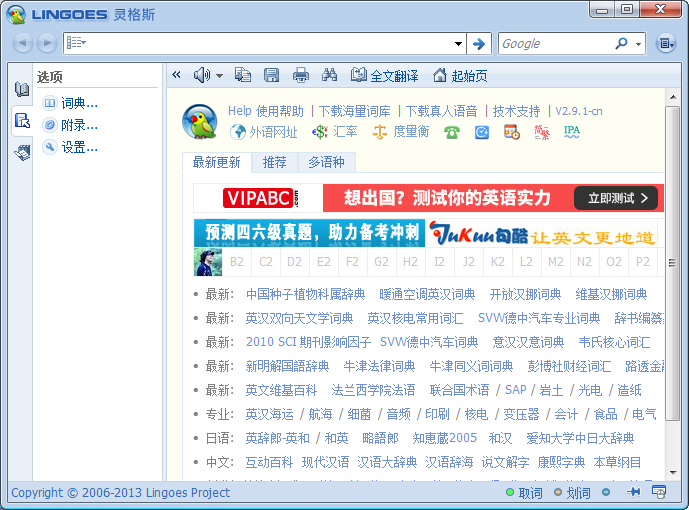Open 外语网址 foreign sites link
The width and height of the screenshot is (689, 510).
[x=264, y=132]
